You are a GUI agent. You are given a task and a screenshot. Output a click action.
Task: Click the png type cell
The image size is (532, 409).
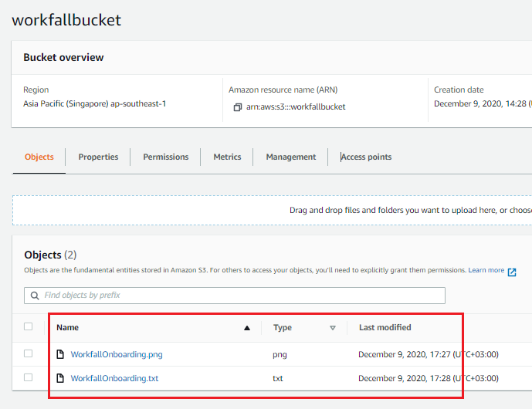(280, 354)
